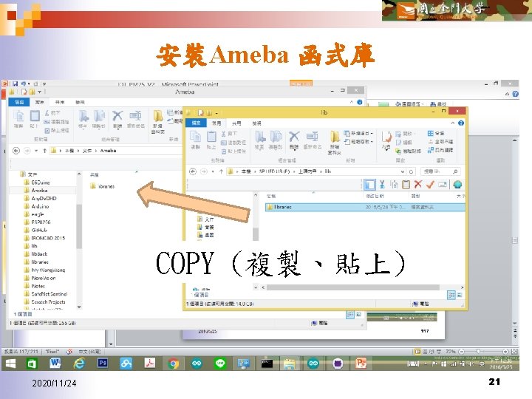This screenshot has height=399, width=532.
Task: Click Delete X icon in Ameba window ribbon
Action: [117, 116]
